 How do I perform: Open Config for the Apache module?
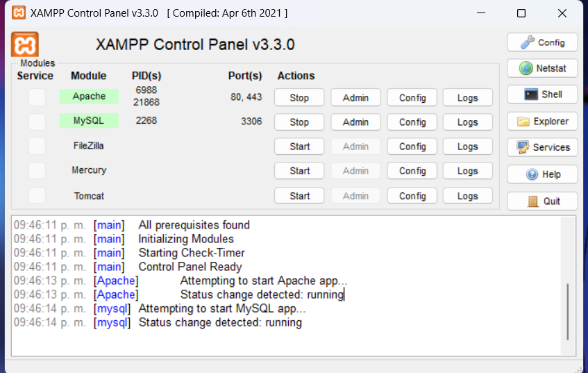(412, 97)
